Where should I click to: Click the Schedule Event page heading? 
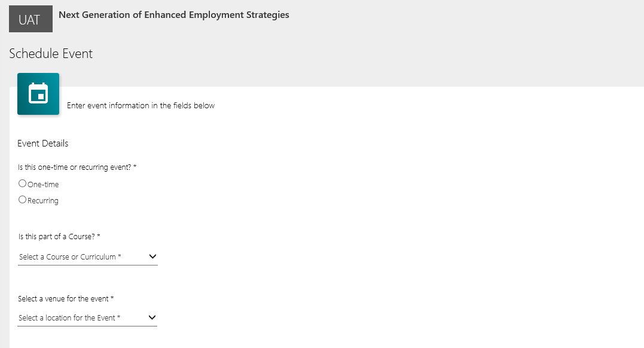coord(51,54)
